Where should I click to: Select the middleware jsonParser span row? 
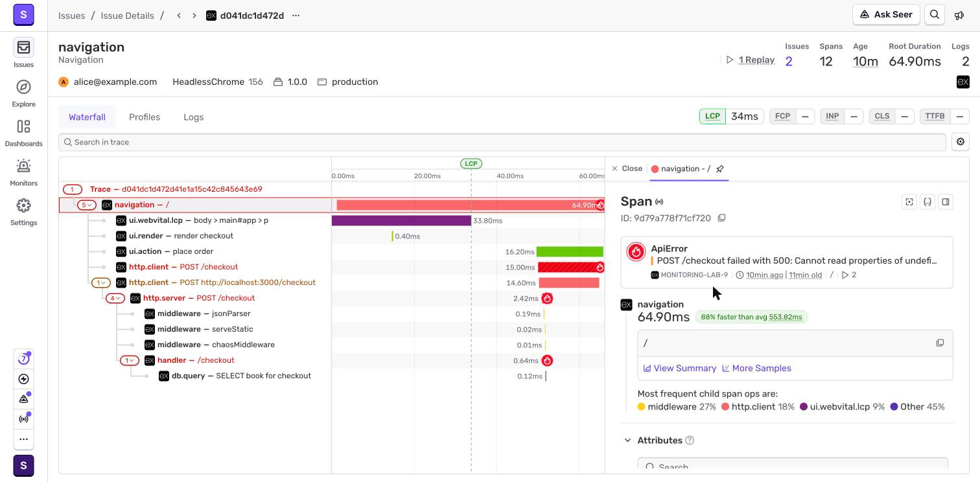(x=331, y=314)
